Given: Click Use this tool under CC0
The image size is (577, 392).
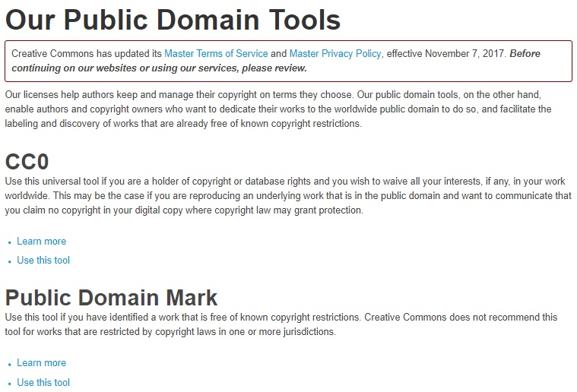Looking at the screenshot, I should (43, 261).
